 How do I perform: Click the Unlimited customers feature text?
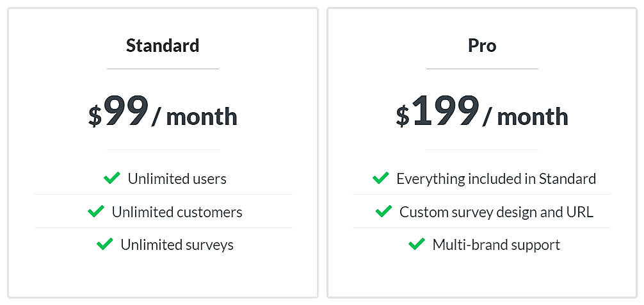coord(177,212)
